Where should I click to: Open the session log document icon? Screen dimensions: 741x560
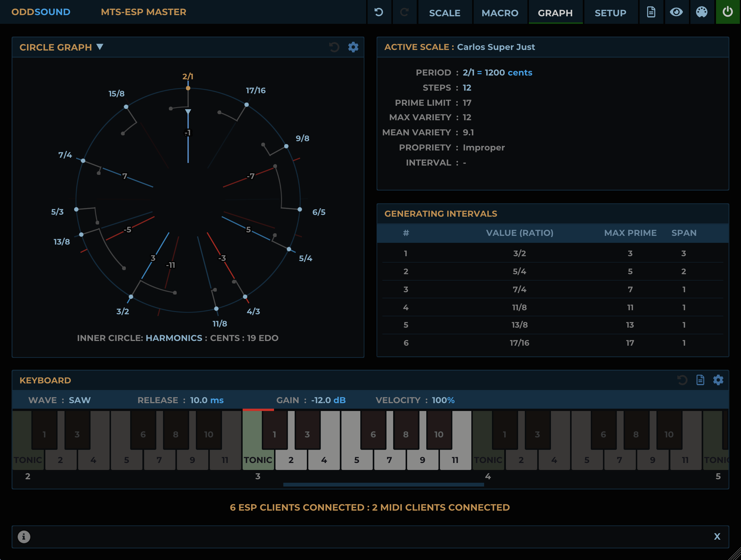coord(651,12)
